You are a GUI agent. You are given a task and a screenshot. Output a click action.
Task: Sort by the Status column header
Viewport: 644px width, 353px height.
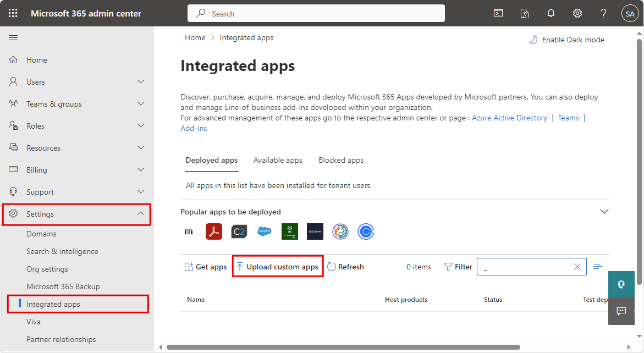coord(493,300)
